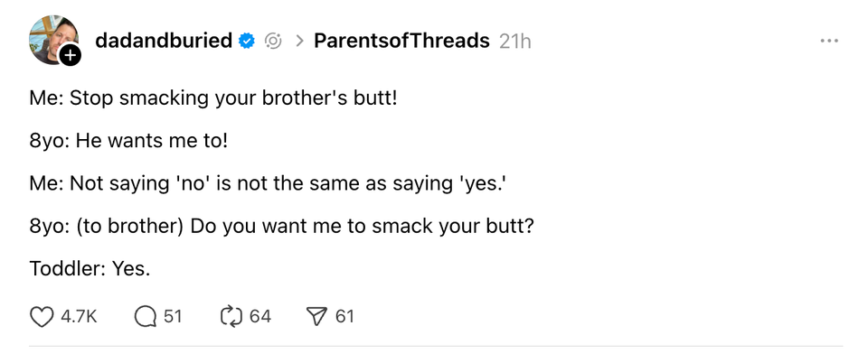Like the post with the heart icon
Viewport: 868px width, 354px height.
(41, 316)
